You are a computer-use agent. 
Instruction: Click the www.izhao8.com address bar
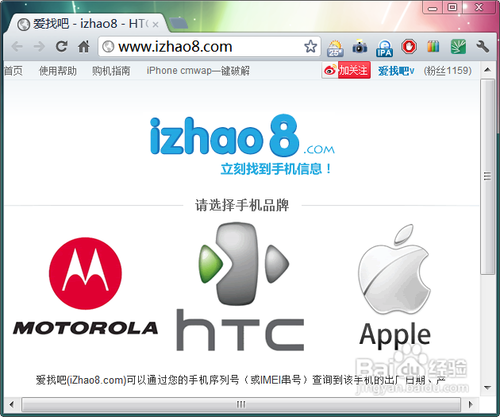[x=210, y=47]
